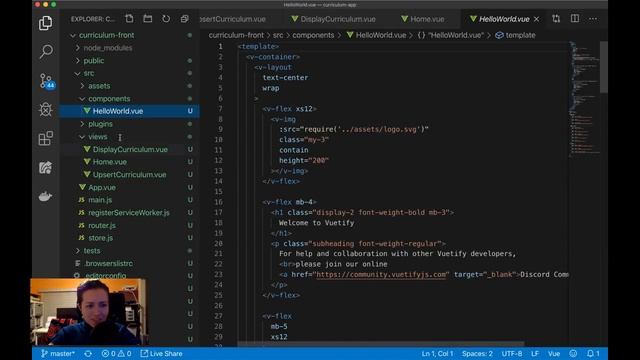Click the "Welcome to Vuetify" text line
Viewport: 640px width, 360px height.
(x=316, y=223)
